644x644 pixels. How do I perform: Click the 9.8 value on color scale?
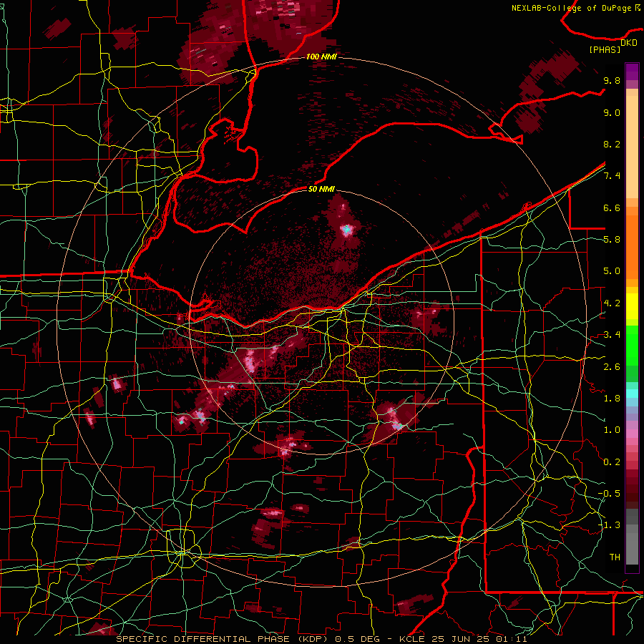(x=612, y=80)
